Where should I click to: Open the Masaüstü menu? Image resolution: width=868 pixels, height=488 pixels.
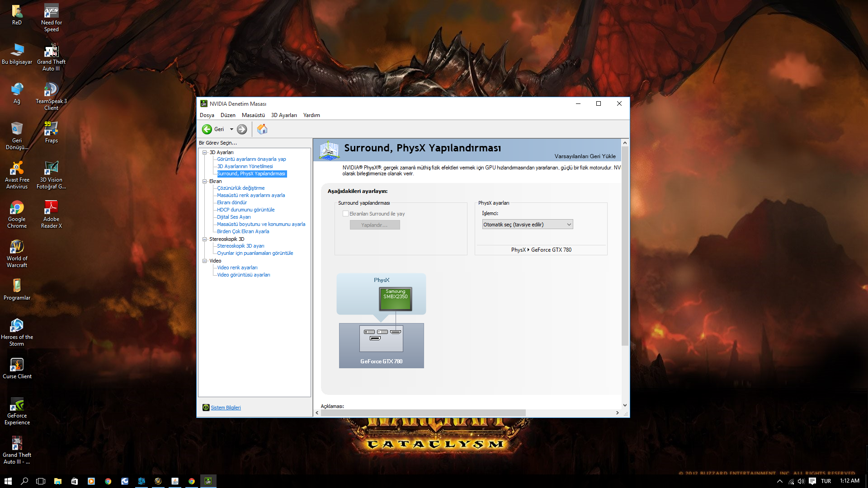pyautogui.click(x=253, y=115)
